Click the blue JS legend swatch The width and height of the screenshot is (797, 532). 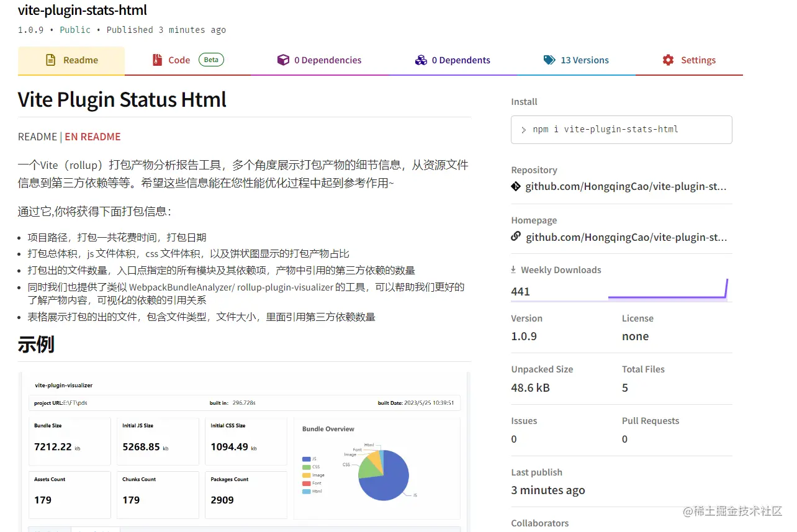(306, 459)
